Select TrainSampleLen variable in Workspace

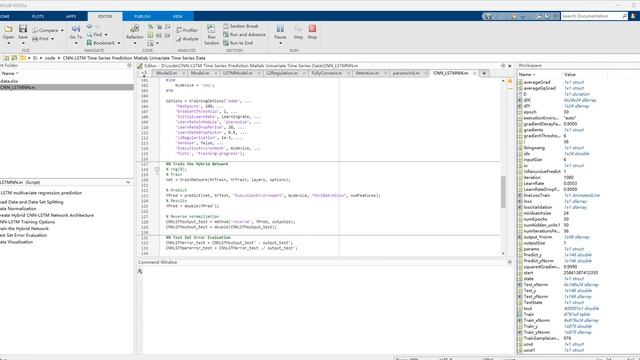[x=541, y=338]
